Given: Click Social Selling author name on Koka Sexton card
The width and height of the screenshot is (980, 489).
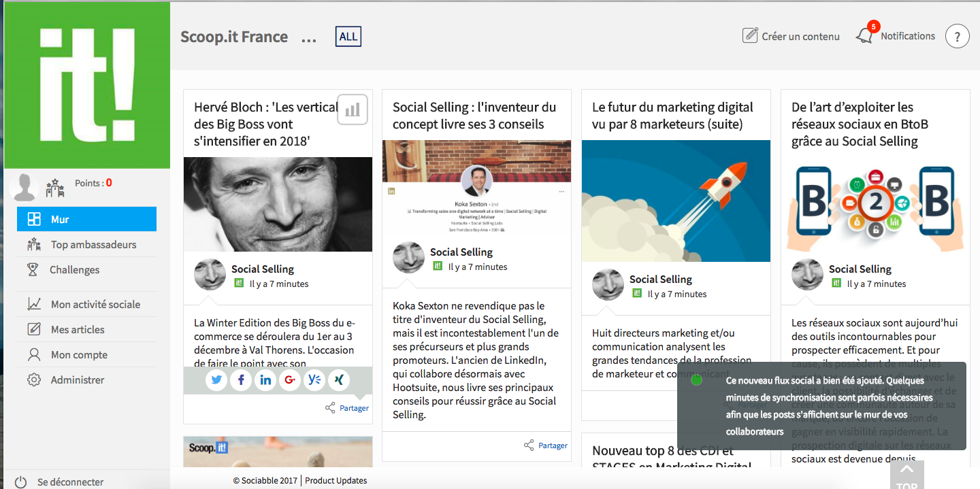Looking at the screenshot, I should 461,252.
